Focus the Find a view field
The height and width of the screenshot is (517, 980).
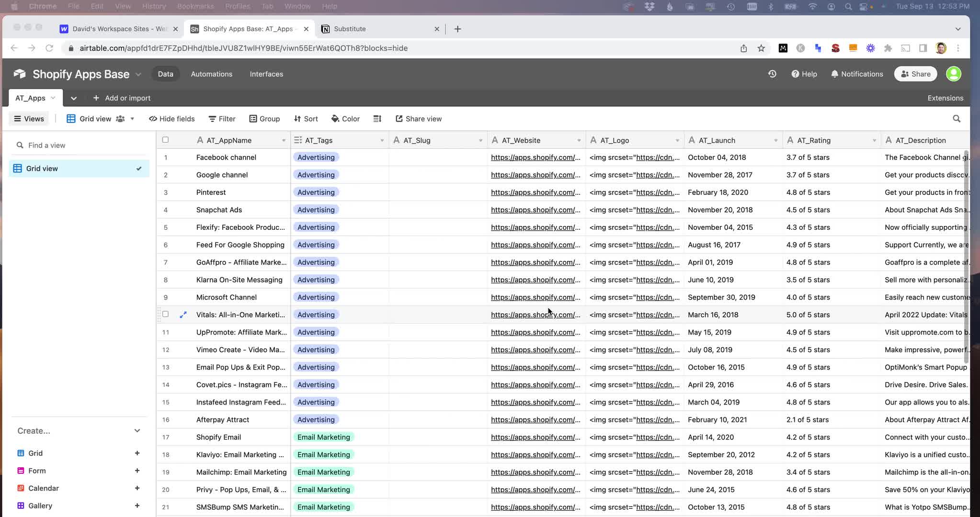coord(79,145)
